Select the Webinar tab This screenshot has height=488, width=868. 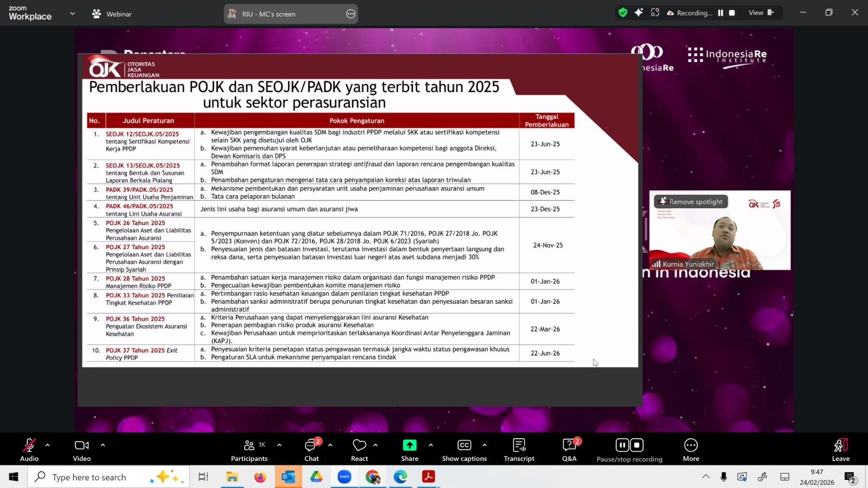(112, 14)
